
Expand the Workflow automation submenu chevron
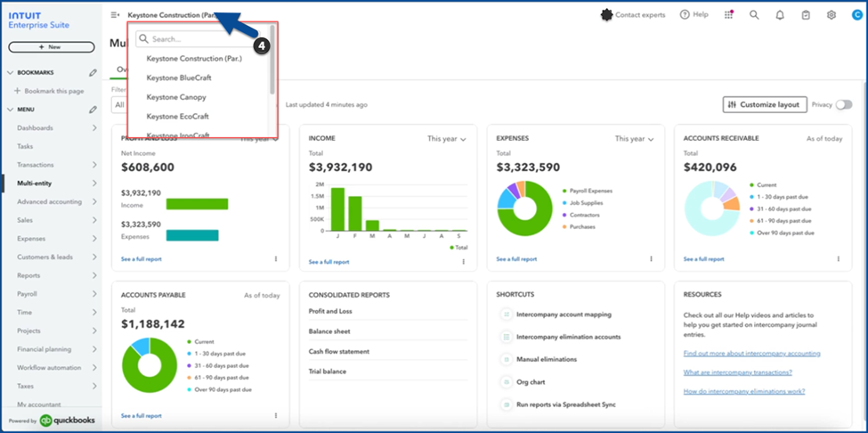click(94, 368)
